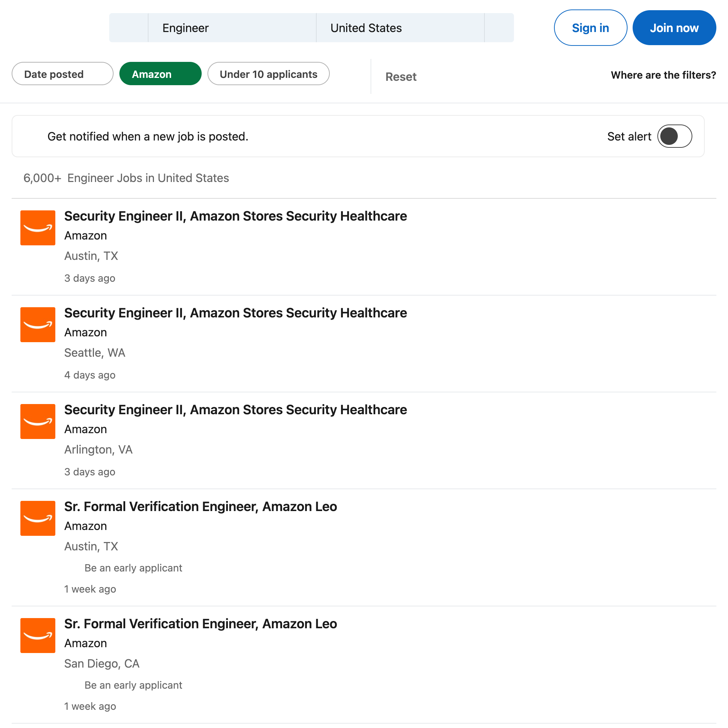The width and height of the screenshot is (728, 728).
Task: Click the '6,000+ Engineer Jobs in United States' text
Action: click(x=126, y=178)
